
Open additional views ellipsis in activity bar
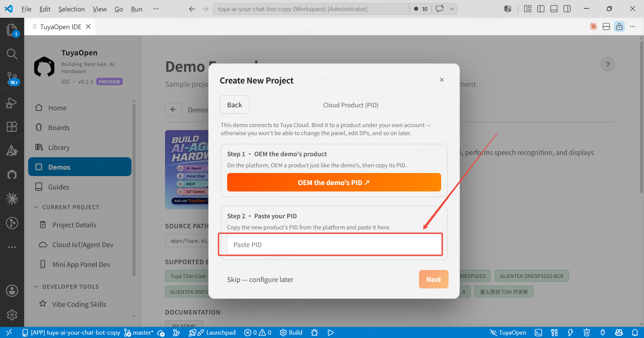(x=12, y=247)
